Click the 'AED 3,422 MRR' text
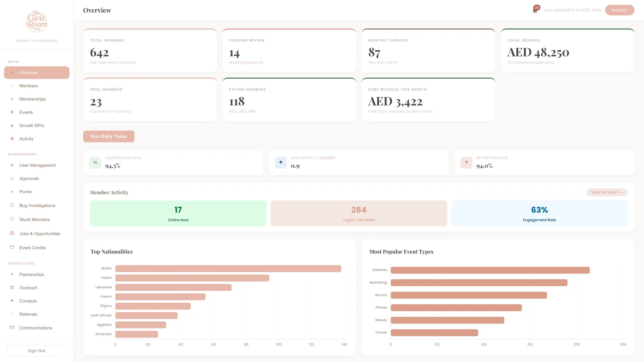The height and width of the screenshot is (362, 644). point(242,111)
